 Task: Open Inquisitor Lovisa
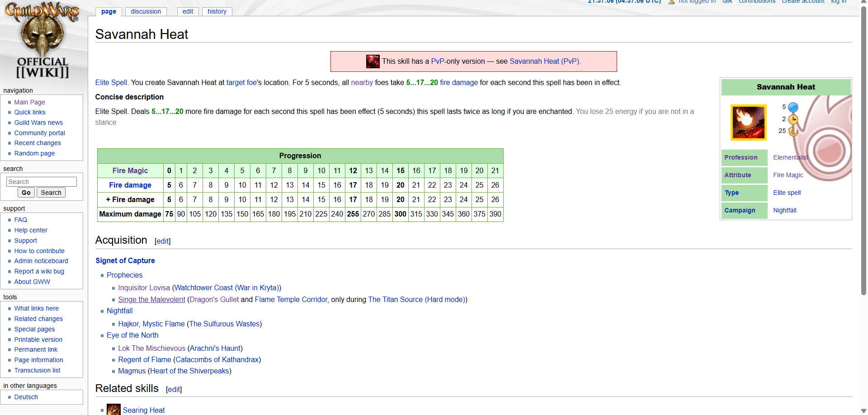tap(144, 288)
